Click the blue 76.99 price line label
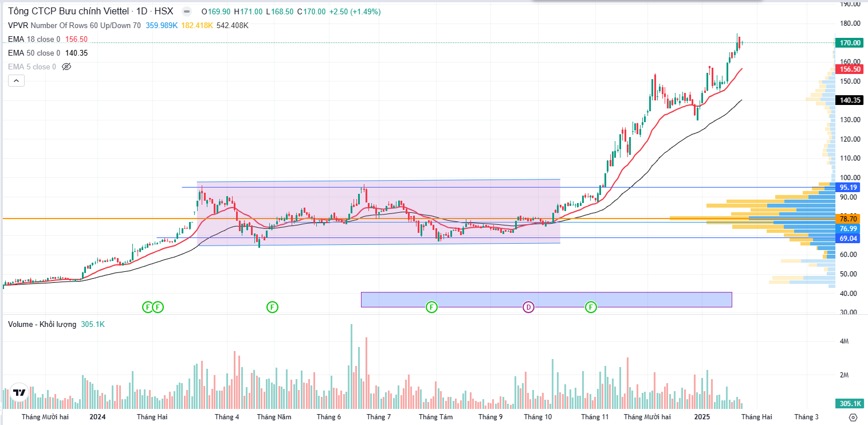The image size is (868, 425). 849,228
